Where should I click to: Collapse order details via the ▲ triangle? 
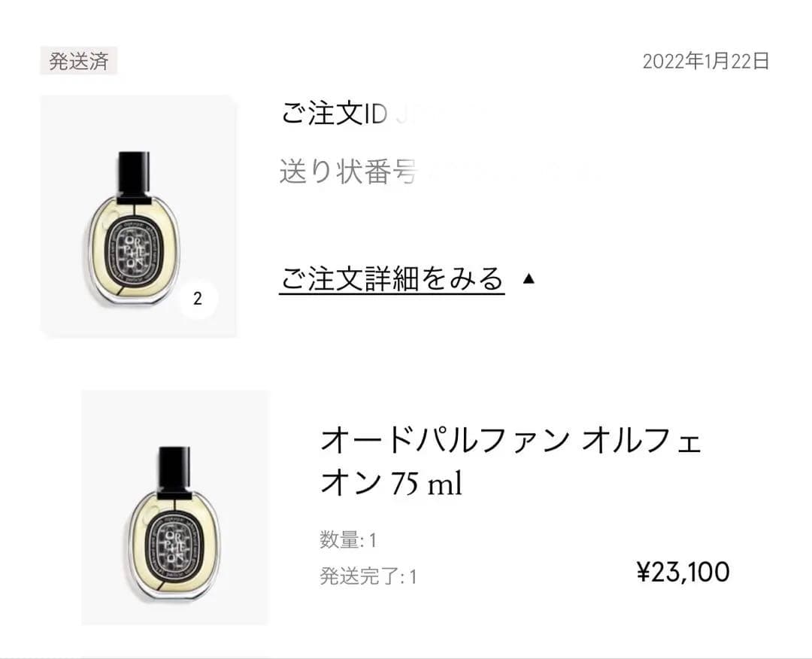pos(532,279)
